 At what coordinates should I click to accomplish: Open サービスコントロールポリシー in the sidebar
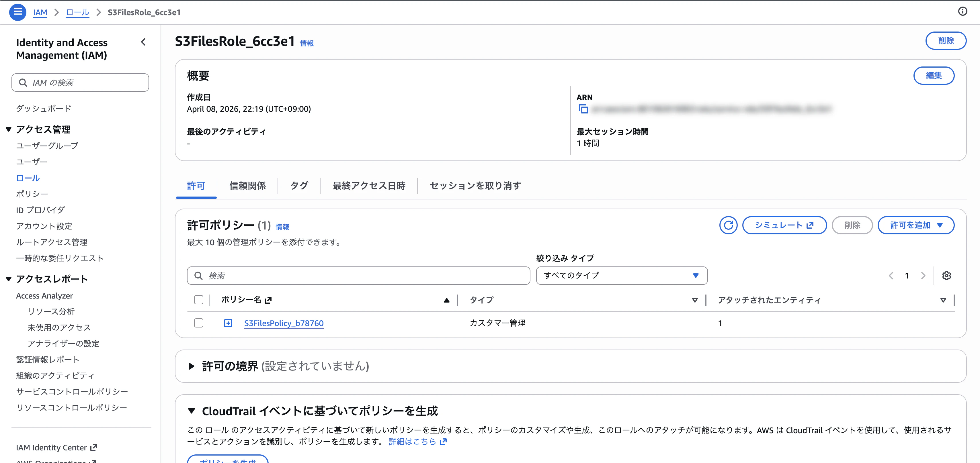click(x=72, y=392)
